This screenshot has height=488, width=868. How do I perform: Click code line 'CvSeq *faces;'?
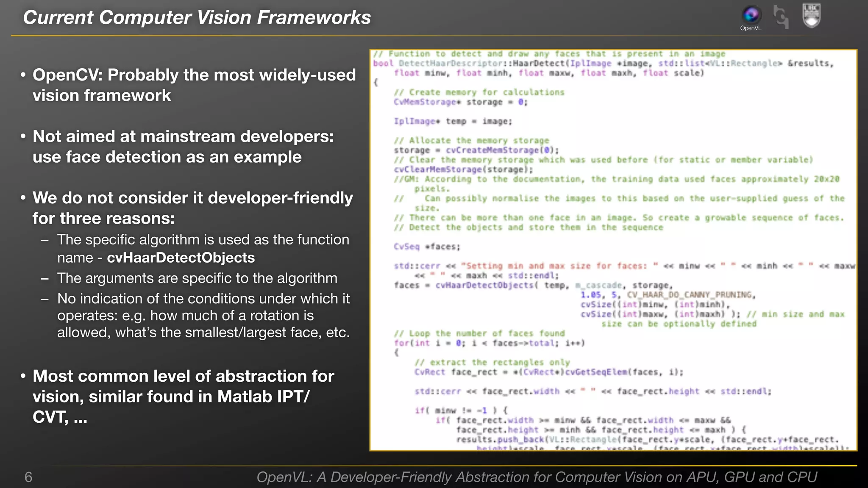(427, 247)
